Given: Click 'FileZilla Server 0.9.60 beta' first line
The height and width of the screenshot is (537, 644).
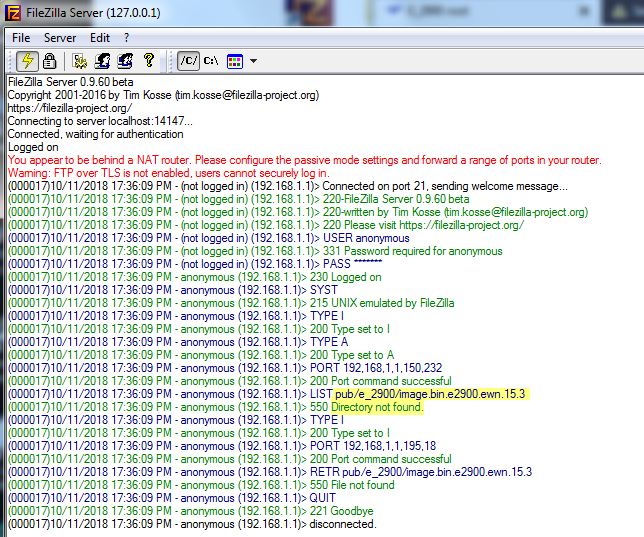Looking at the screenshot, I should click(71, 82).
